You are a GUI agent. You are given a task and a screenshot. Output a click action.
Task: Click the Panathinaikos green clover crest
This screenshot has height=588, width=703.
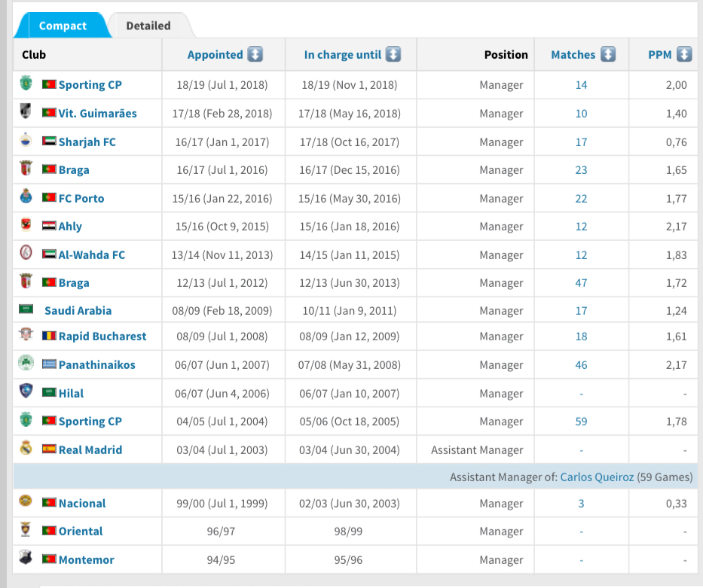pyautogui.click(x=26, y=364)
